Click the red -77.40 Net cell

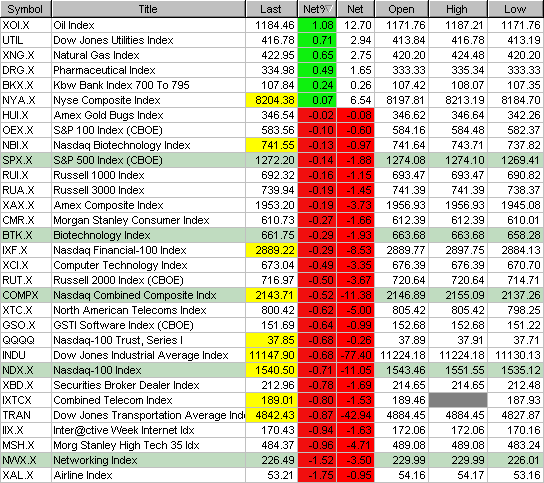coord(355,355)
